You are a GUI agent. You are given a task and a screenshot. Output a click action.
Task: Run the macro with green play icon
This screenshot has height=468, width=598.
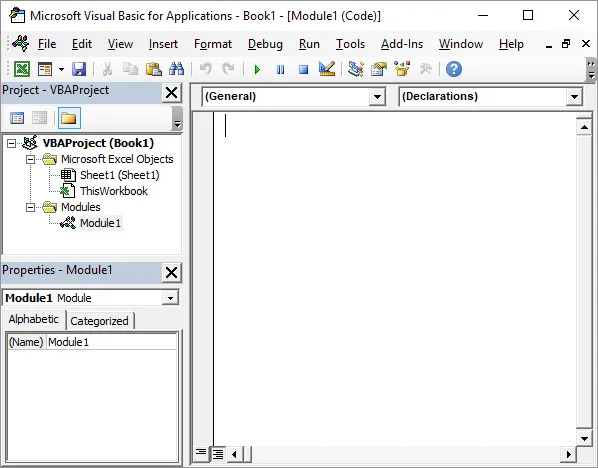point(257,69)
